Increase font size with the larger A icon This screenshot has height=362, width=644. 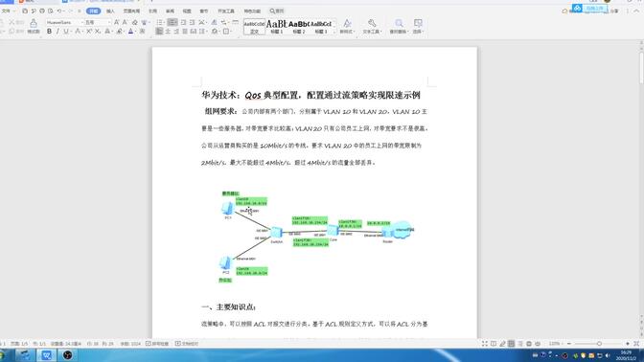click(117, 22)
